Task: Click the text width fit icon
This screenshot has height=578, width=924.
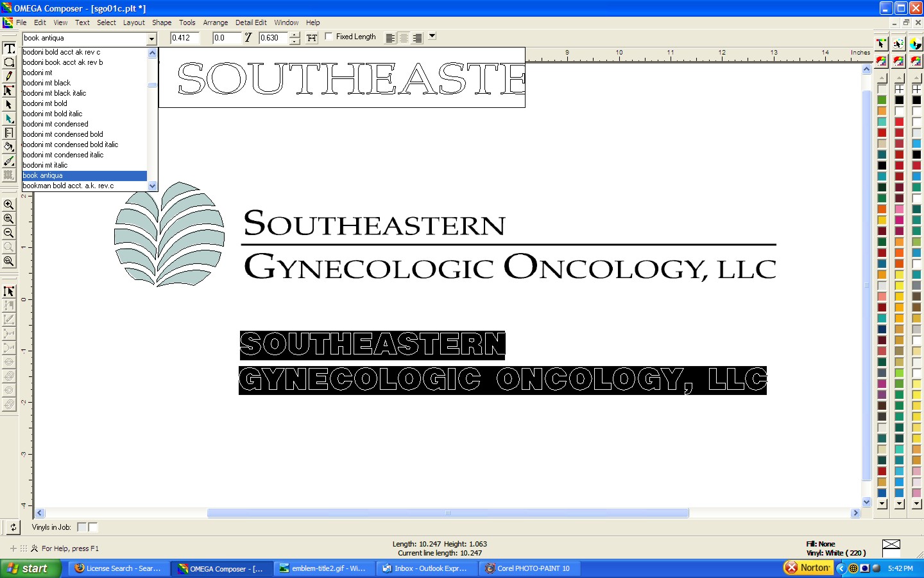Action: (x=312, y=38)
